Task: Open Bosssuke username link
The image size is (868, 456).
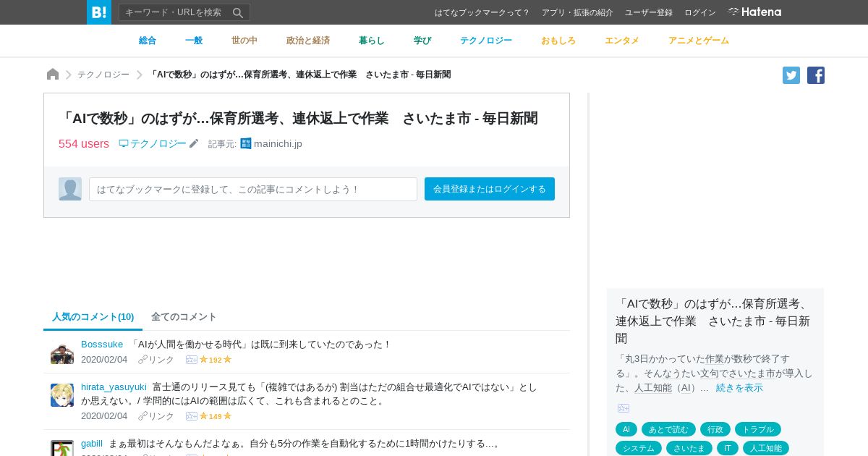Action: click(102, 344)
